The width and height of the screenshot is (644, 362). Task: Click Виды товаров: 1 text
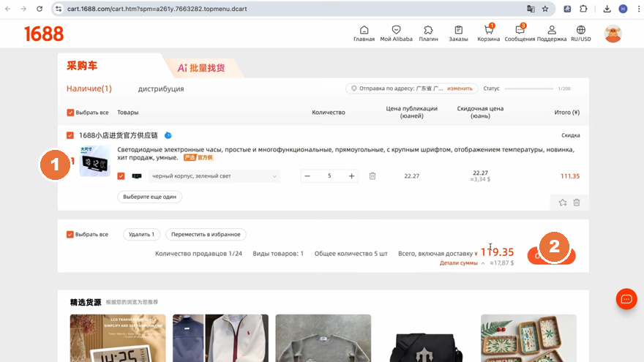coord(278,254)
